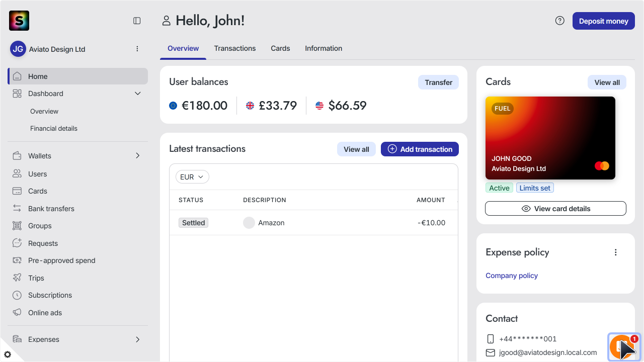Open Online ads megaphone icon

(x=17, y=313)
